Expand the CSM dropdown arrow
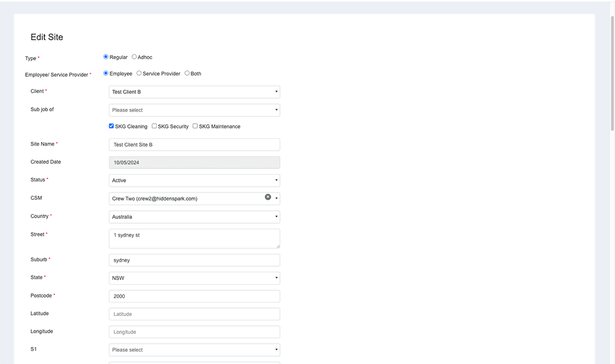 click(277, 199)
